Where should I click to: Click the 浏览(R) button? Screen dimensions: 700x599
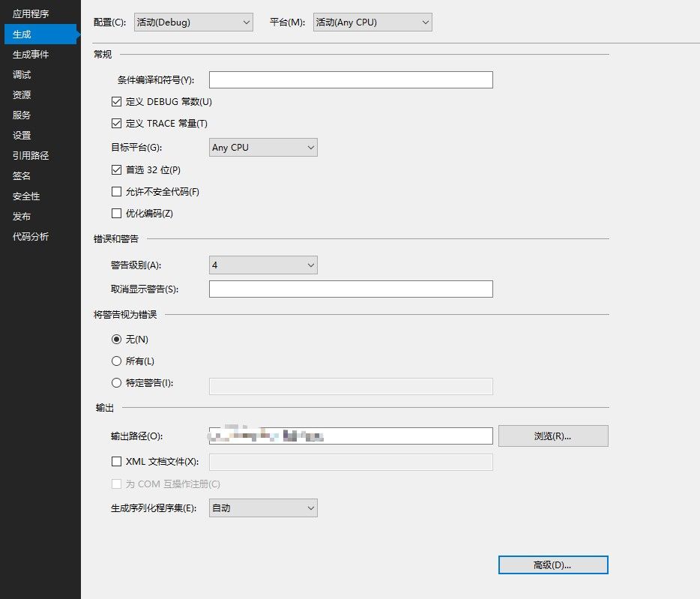point(553,436)
